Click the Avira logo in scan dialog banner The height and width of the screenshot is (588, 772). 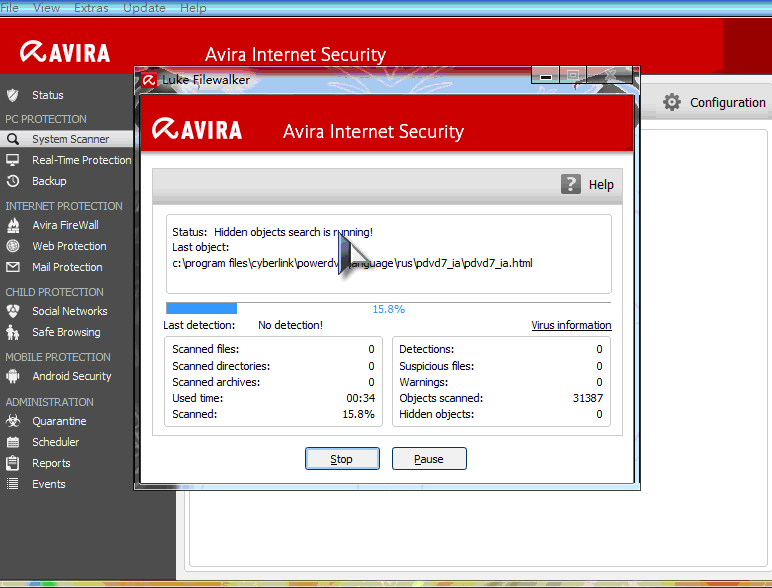click(197, 129)
